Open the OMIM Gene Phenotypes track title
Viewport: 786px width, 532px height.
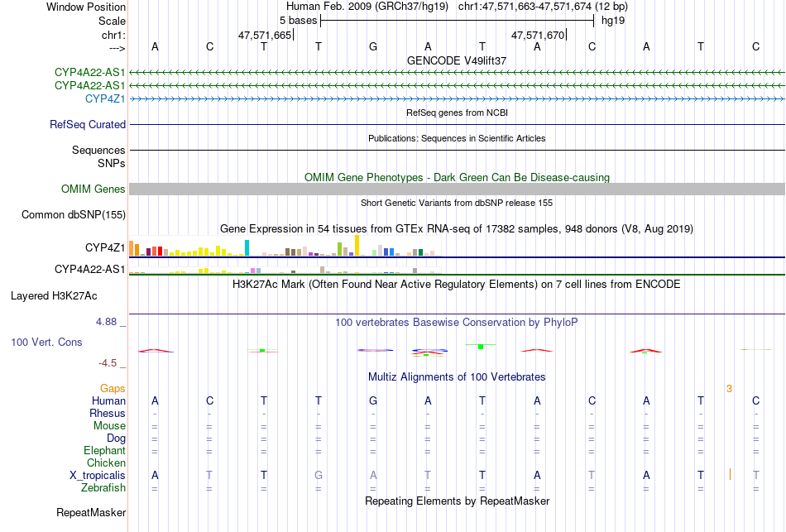pos(457,178)
